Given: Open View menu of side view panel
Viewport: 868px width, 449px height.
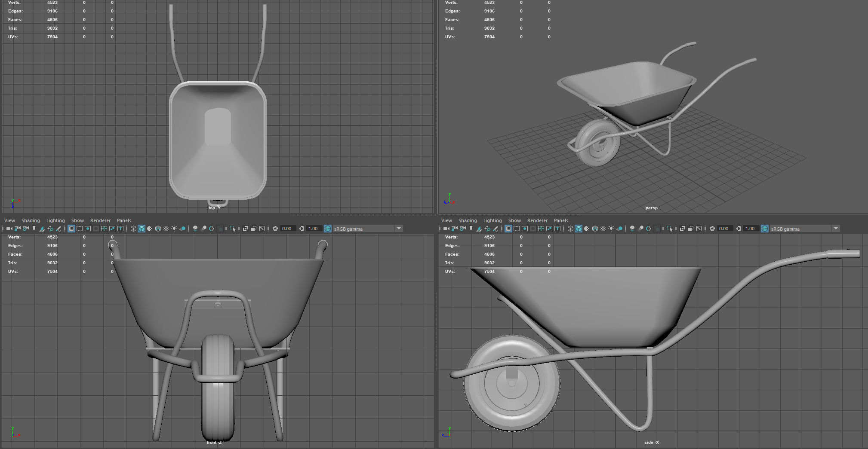Looking at the screenshot, I should (x=446, y=220).
